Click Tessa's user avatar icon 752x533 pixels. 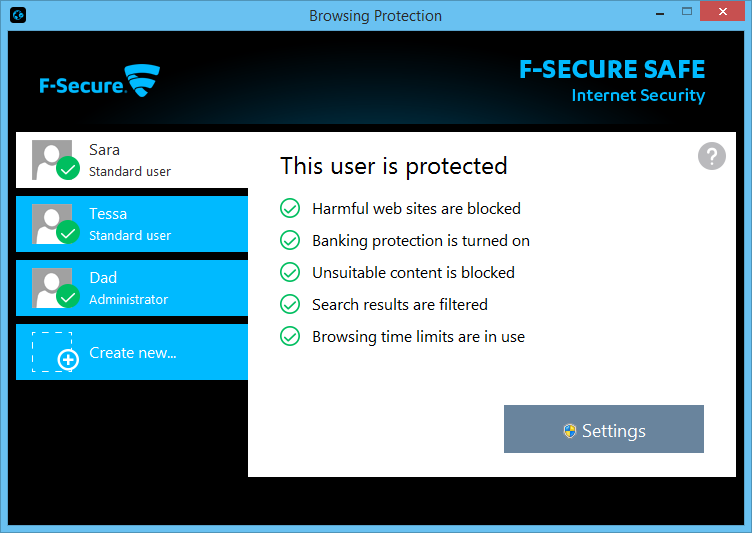[52, 224]
